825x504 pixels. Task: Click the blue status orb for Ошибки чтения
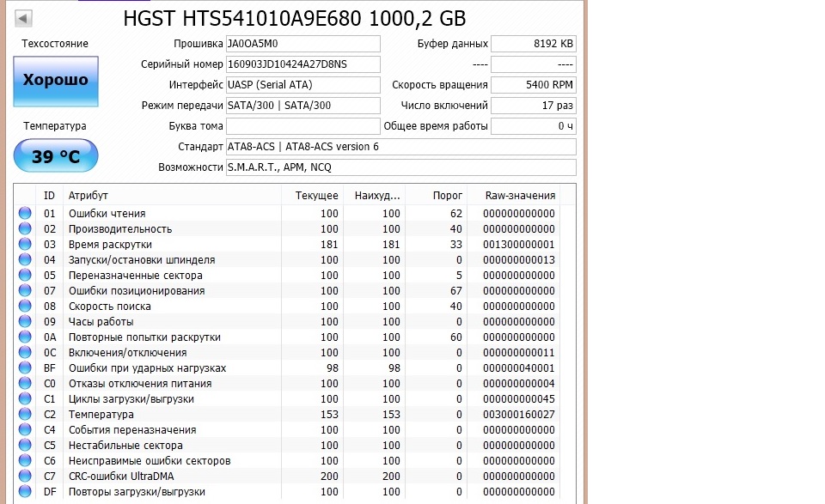(x=24, y=214)
